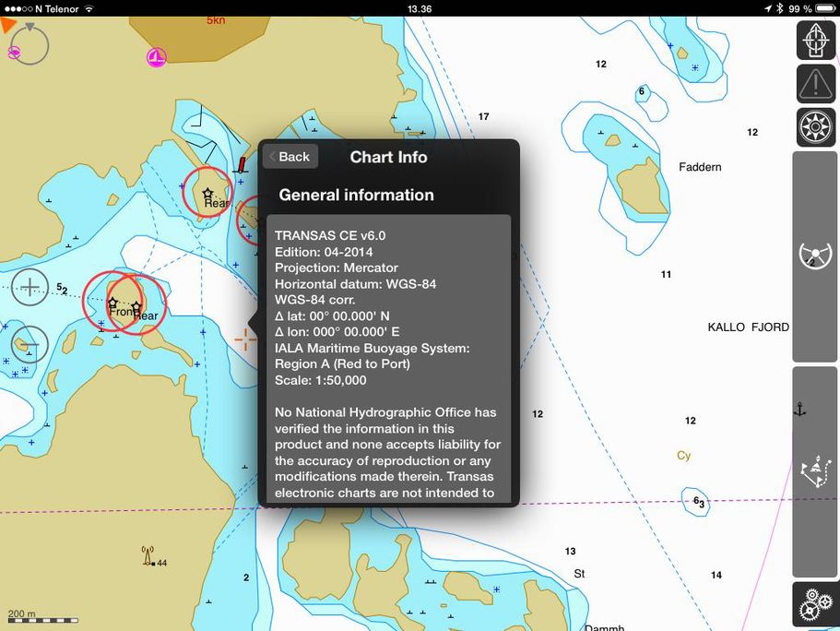
Task: Tap the Bluetooth status icon
Action: [780, 8]
